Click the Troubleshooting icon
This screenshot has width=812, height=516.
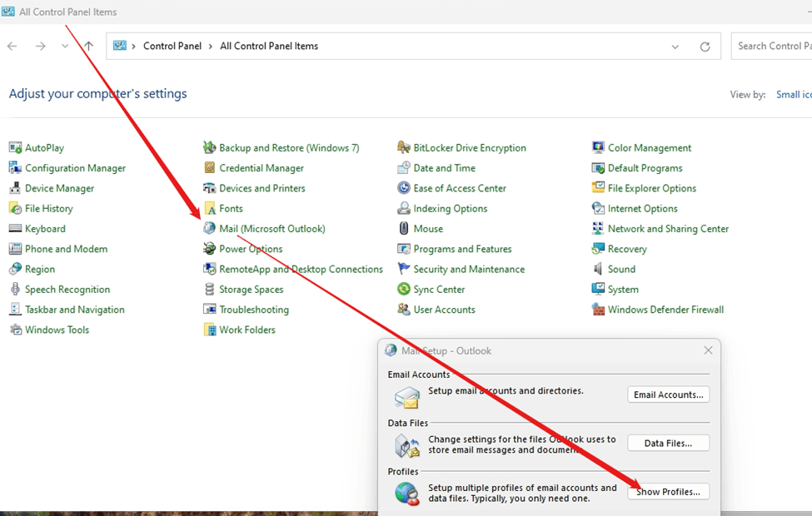[210, 310]
